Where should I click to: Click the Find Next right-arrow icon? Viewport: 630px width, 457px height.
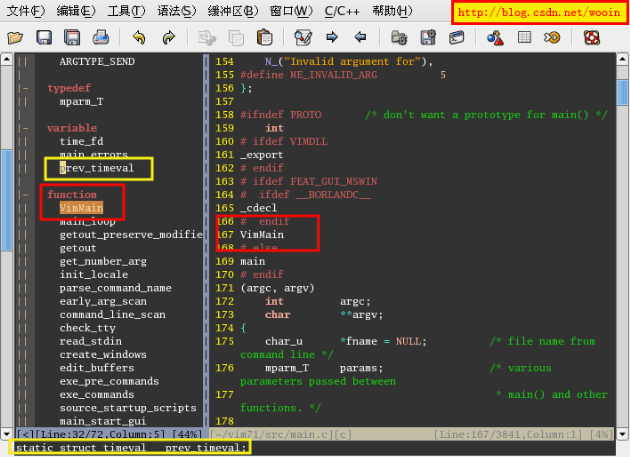tap(332, 38)
